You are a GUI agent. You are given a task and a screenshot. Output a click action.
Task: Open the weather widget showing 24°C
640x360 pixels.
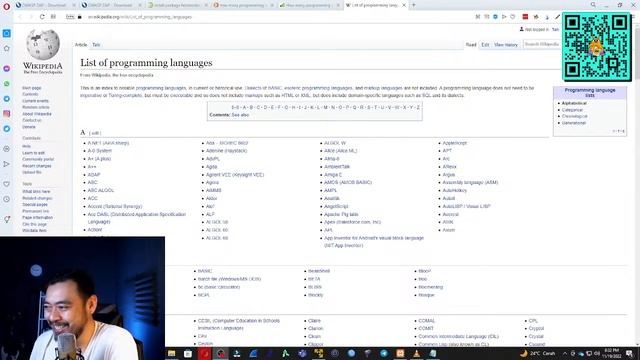tap(538, 353)
